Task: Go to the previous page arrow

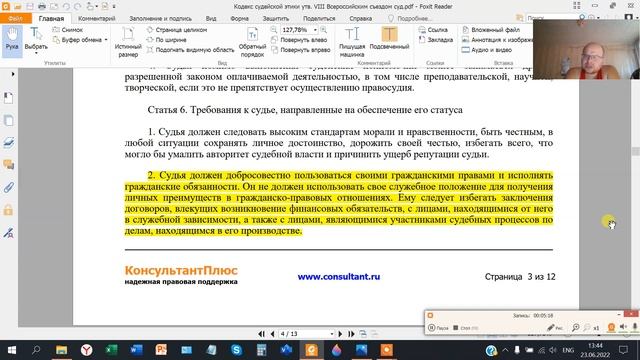Action: coord(273,334)
